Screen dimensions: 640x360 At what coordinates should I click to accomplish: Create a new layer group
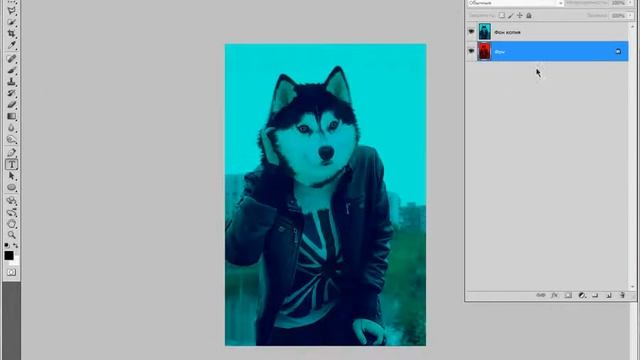(x=595, y=295)
